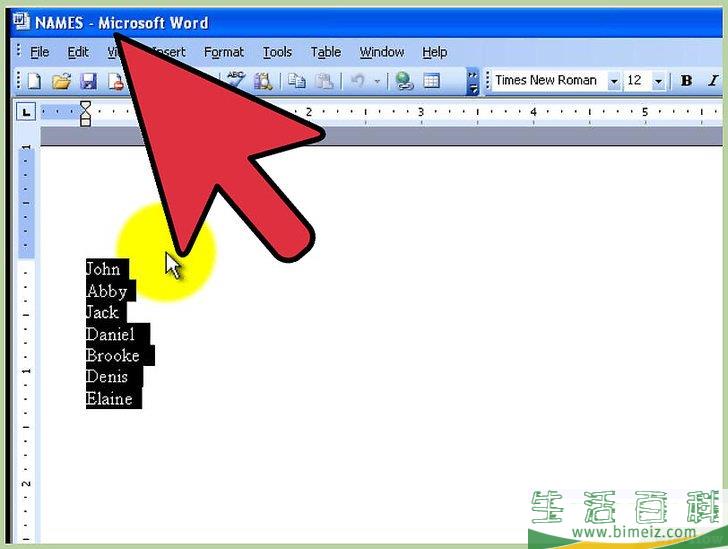728x549 pixels.
Task: Click the hanging indent marker on ruler
Action: pos(85,114)
